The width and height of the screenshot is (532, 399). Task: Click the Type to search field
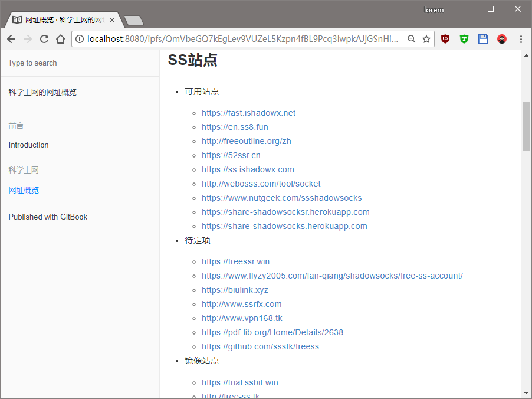tap(80, 63)
